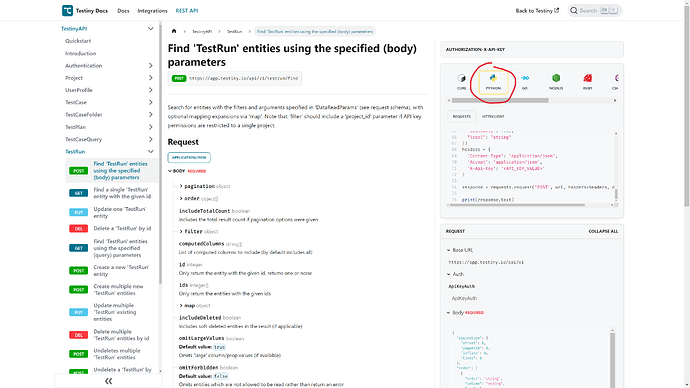
Task: Click TestRun breadcrumb link
Action: click(x=235, y=32)
